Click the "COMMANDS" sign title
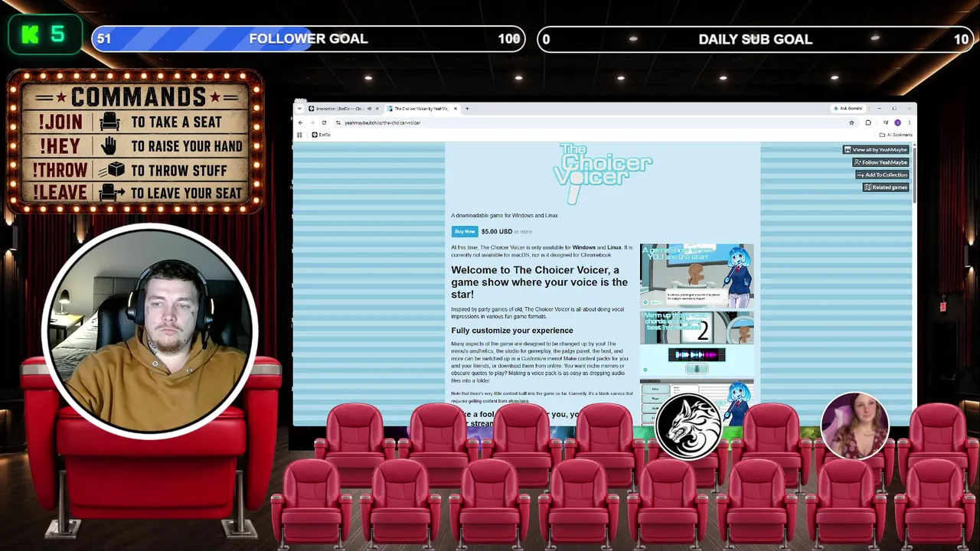Image resolution: width=980 pixels, height=551 pixels. click(x=139, y=97)
